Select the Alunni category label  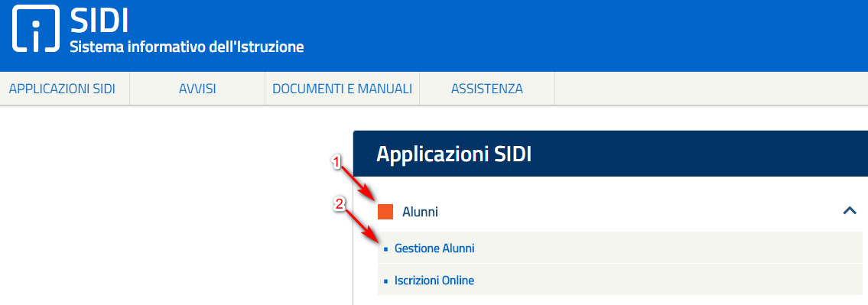(420, 212)
